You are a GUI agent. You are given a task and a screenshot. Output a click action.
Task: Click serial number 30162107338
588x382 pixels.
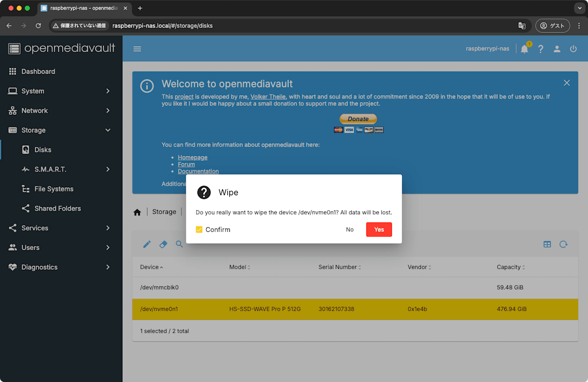click(336, 309)
